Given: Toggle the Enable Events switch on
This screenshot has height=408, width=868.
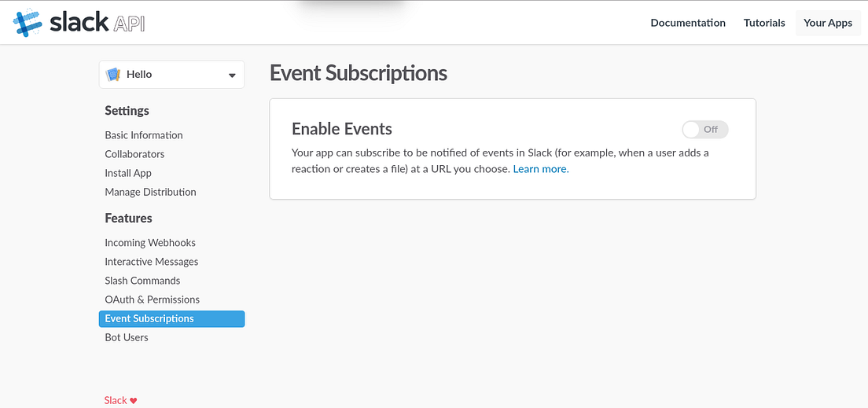Looking at the screenshot, I should pos(704,130).
